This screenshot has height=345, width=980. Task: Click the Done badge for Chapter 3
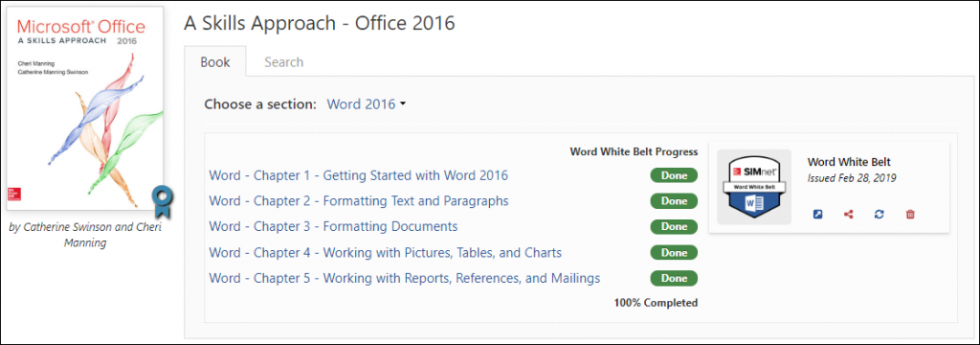tap(674, 227)
